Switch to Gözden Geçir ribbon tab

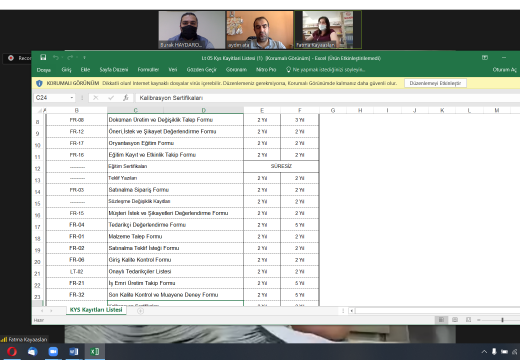pos(202,70)
